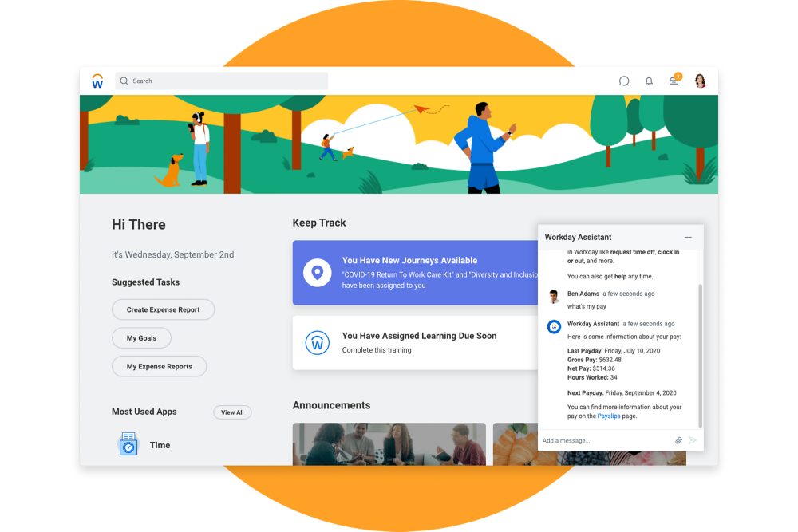
Task: Open the My Goals suggested task
Action: pyautogui.click(x=141, y=338)
